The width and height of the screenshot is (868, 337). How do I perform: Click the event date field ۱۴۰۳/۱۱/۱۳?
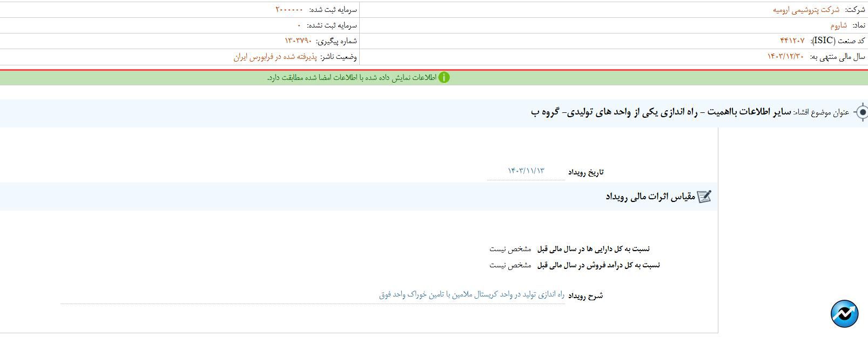[526, 171]
